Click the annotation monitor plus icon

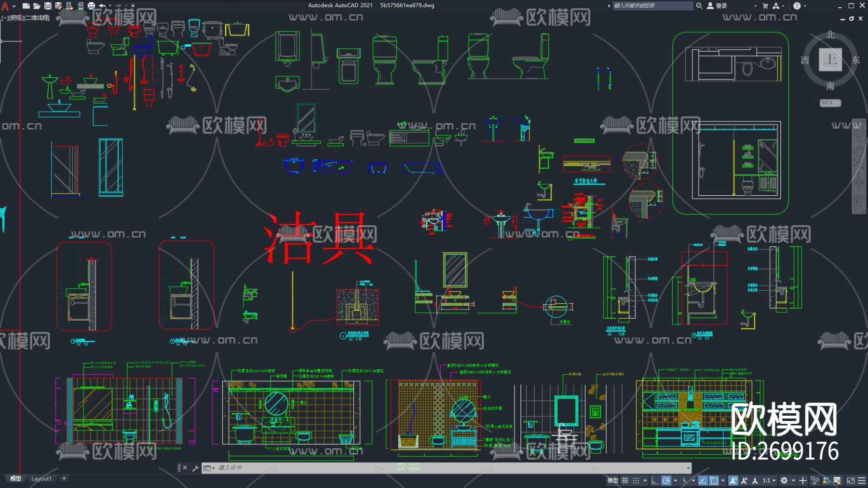[x=802, y=480]
